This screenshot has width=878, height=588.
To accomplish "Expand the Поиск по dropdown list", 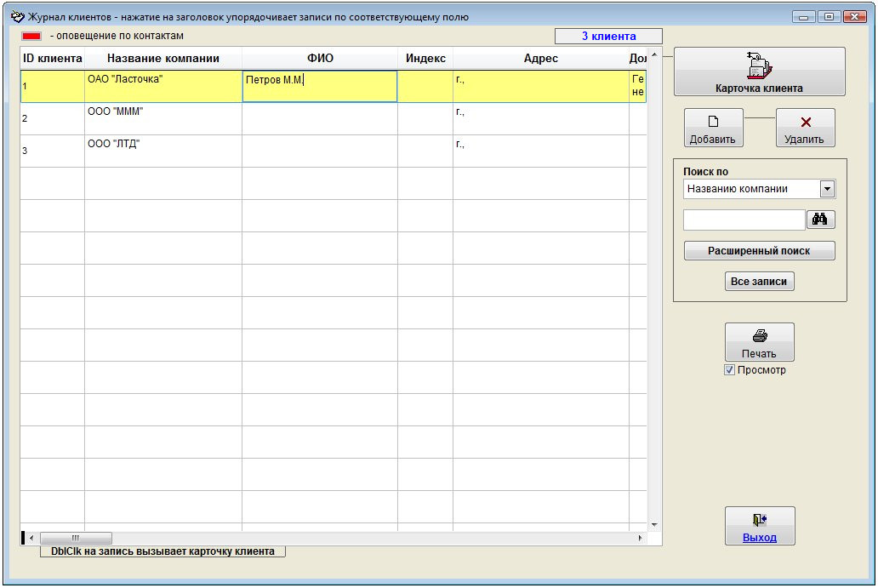I will 826,189.
